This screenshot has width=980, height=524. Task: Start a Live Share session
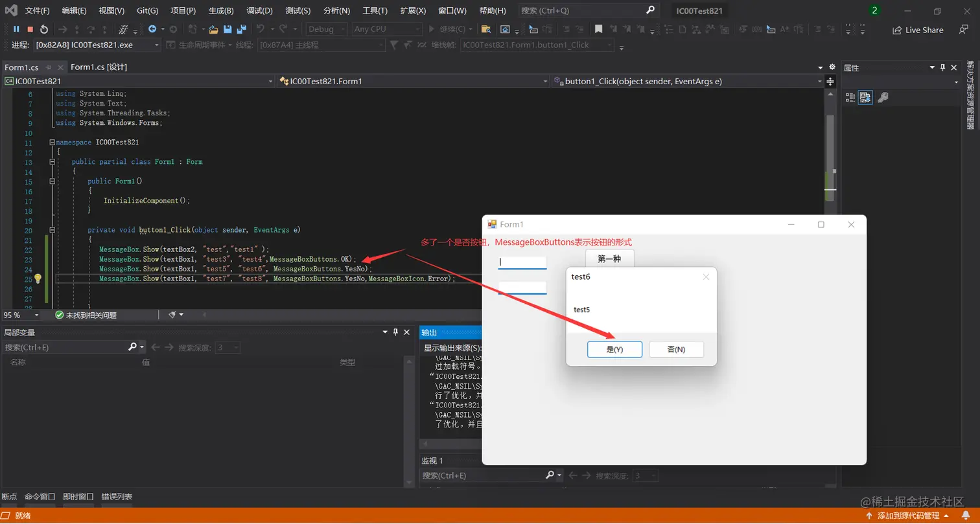pyautogui.click(x=918, y=30)
